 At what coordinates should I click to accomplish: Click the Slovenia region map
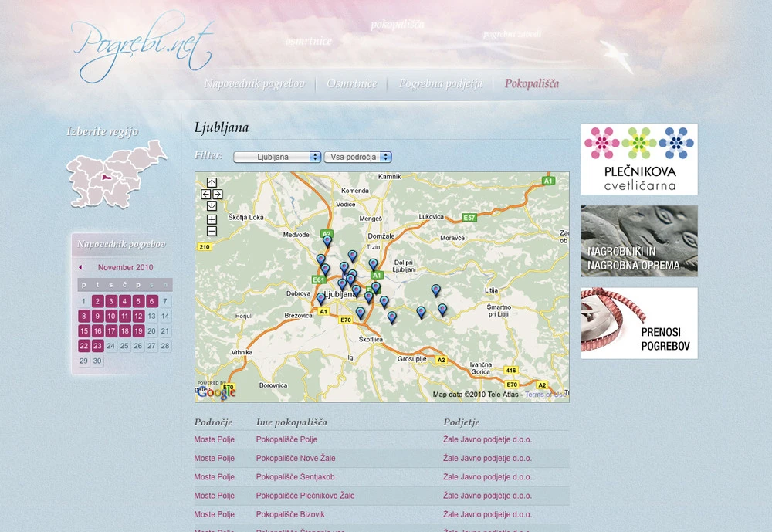(x=116, y=174)
